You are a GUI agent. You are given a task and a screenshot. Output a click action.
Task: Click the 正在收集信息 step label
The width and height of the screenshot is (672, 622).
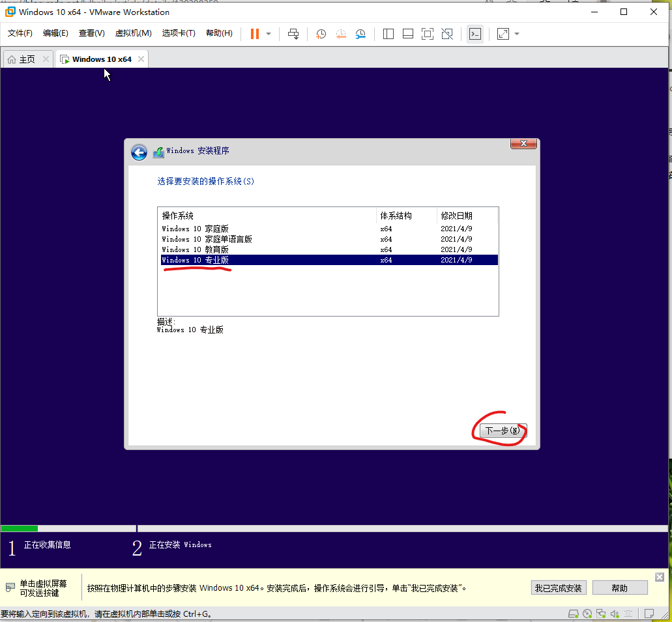coord(47,544)
